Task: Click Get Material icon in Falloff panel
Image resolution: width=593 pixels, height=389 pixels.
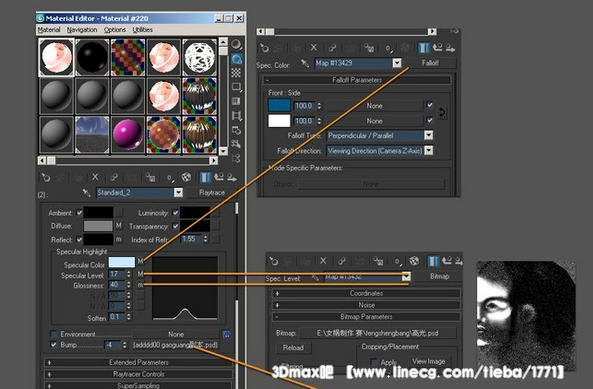Action: click(264, 48)
